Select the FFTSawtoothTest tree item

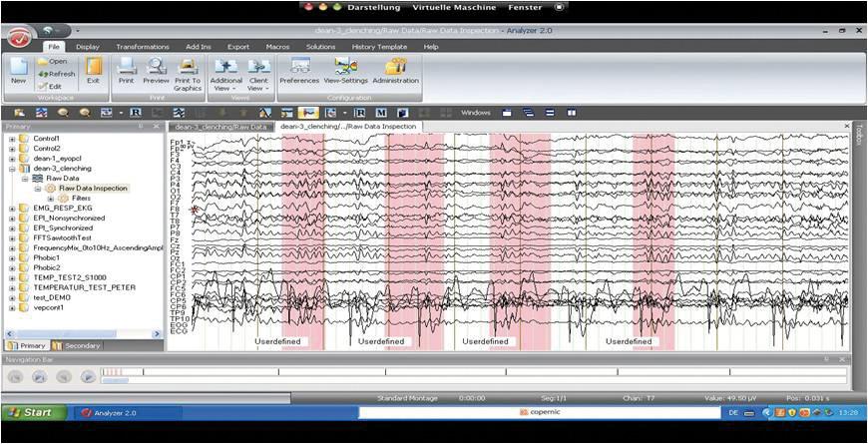click(66, 238)
